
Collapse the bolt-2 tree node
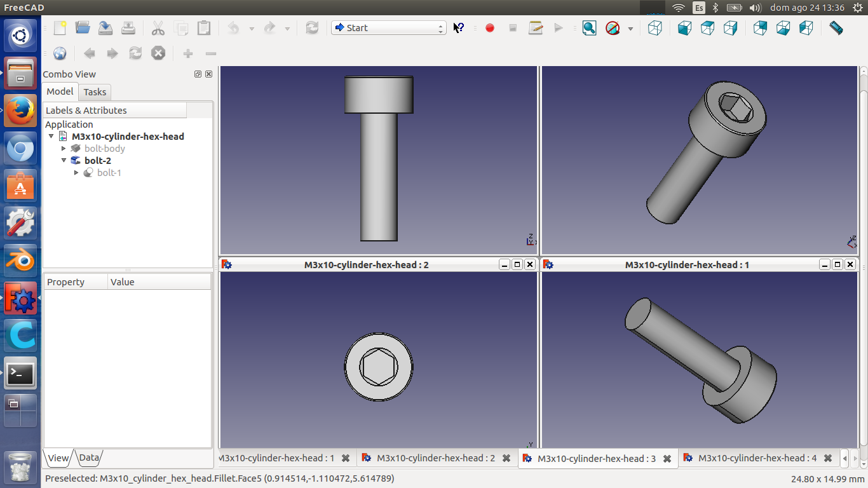click(64, 160)
